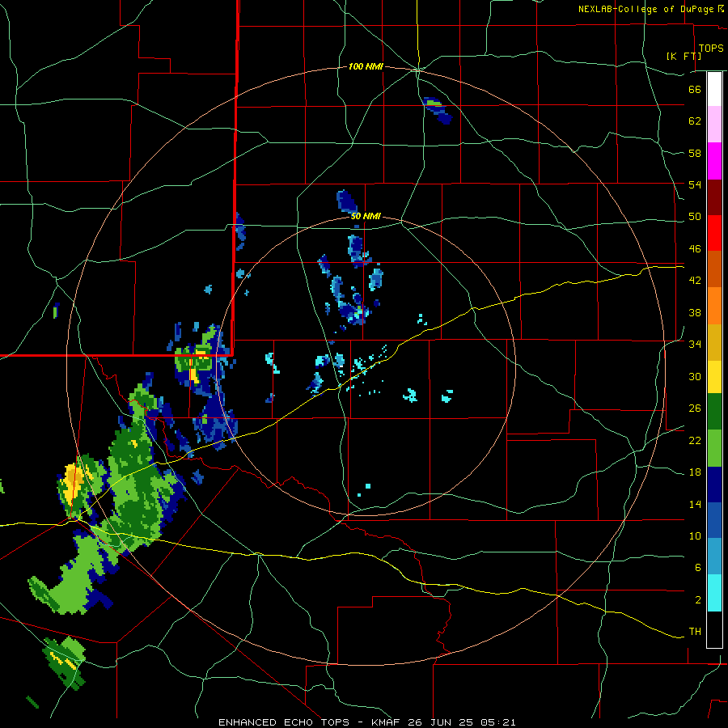The image size is (728, 728).
Task: Click the 54 legend value
Action: point(695,184)
